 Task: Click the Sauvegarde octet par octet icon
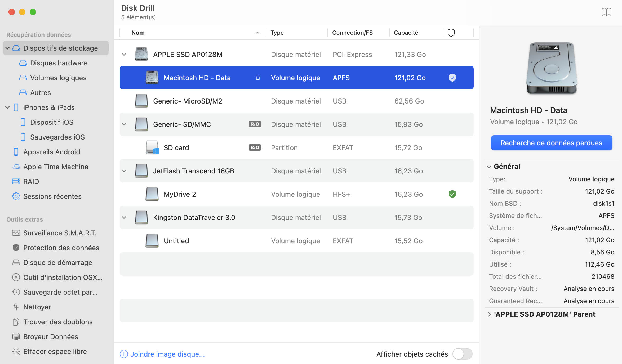coord(16,292)
